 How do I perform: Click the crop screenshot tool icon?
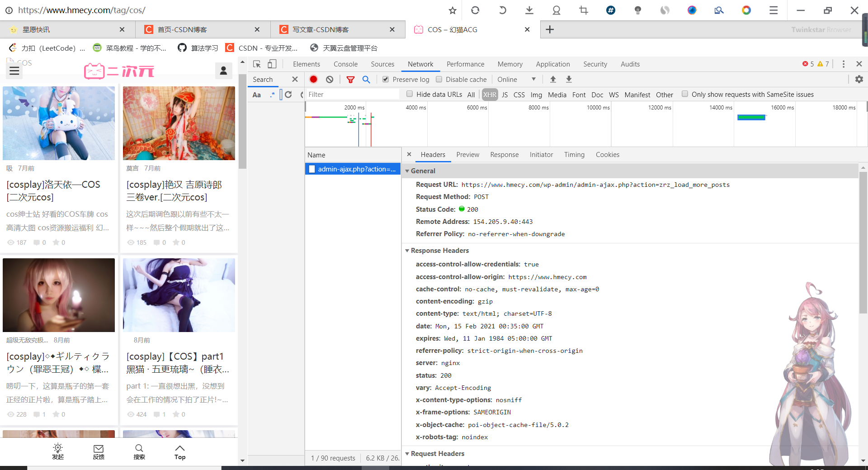[x=584, y=10]
